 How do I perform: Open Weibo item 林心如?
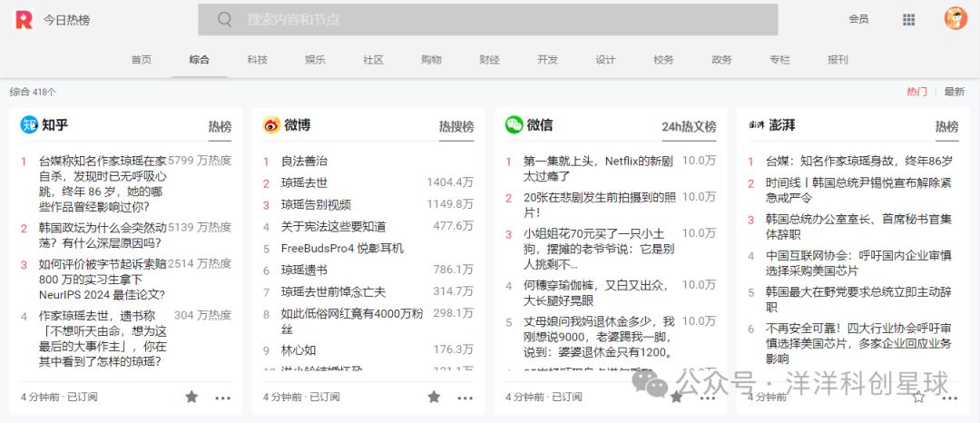pos(299,350)
